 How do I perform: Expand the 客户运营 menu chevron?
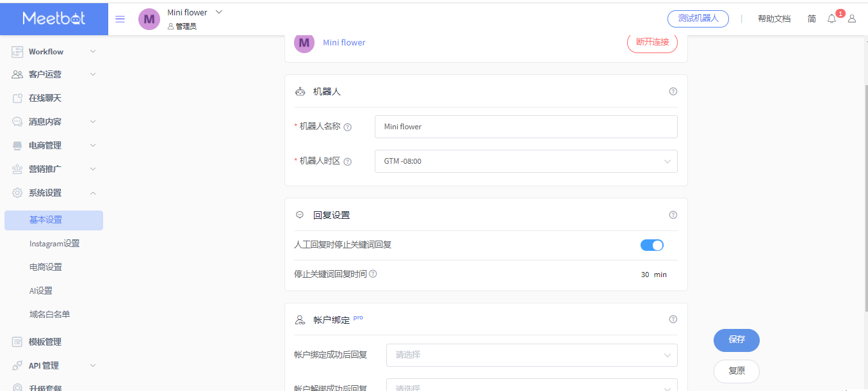click(x=93, y=74)
